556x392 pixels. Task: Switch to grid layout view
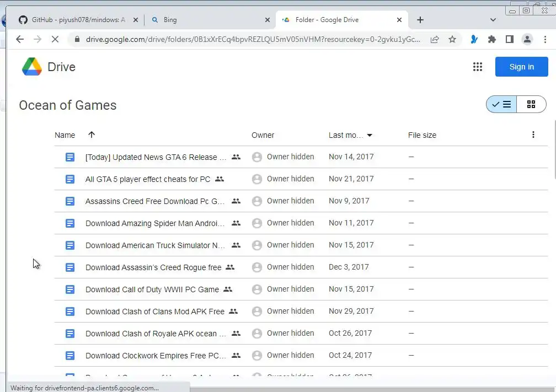pos(531,104)
